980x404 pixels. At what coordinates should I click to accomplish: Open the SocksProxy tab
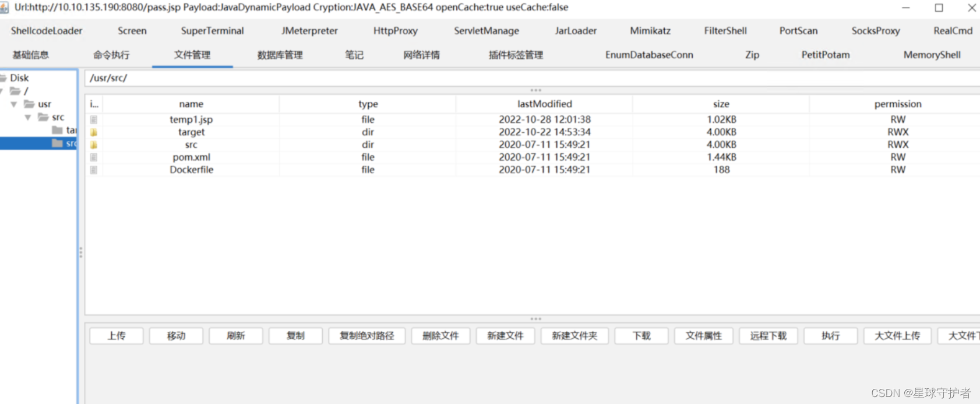click(876, 31)
